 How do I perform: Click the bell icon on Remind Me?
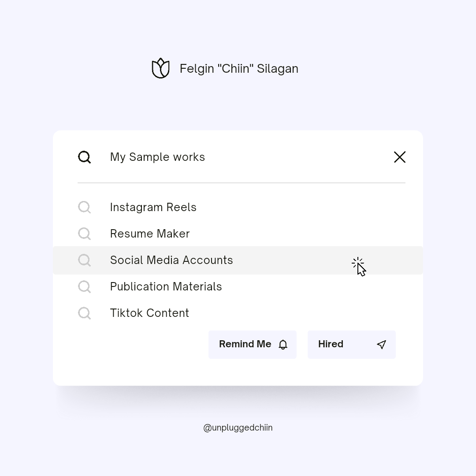(x=283, y=345)
